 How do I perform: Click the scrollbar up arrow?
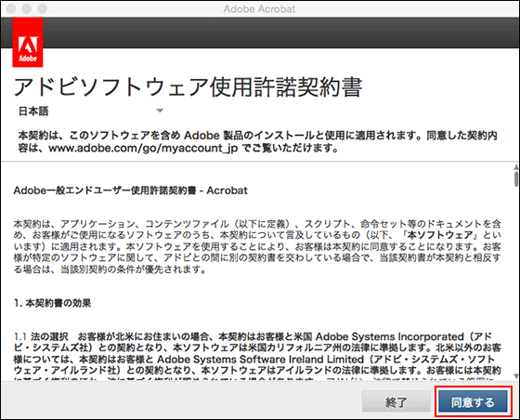tap(515, 166)
